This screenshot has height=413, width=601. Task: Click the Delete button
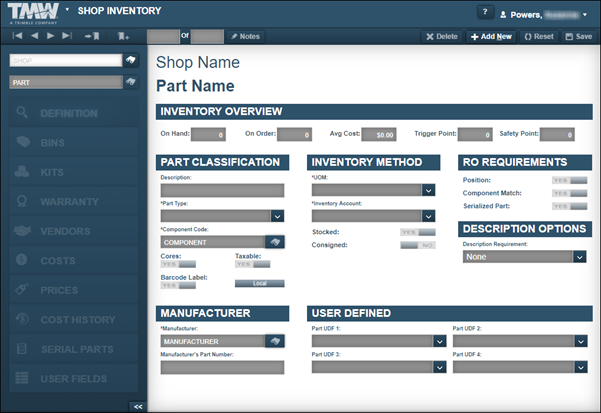[442, 36]
